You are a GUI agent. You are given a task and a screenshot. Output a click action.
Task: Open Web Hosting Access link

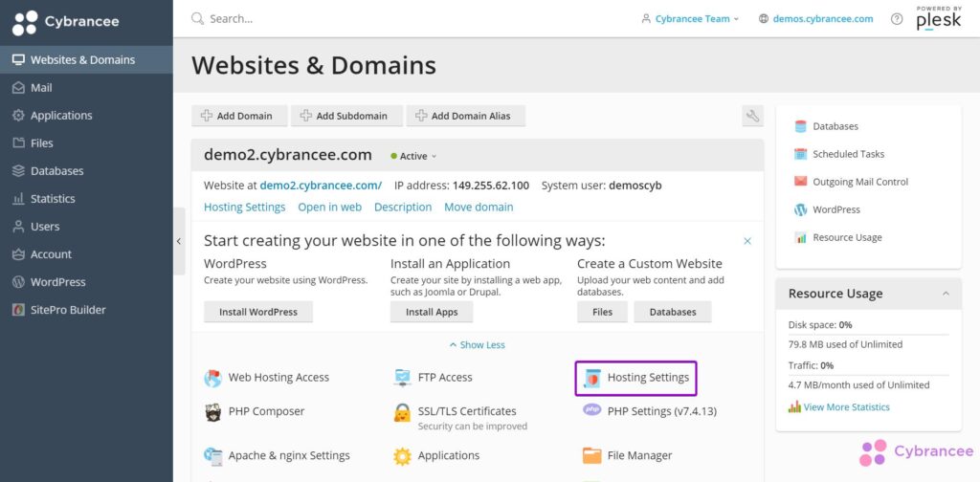tap(278, 377)
